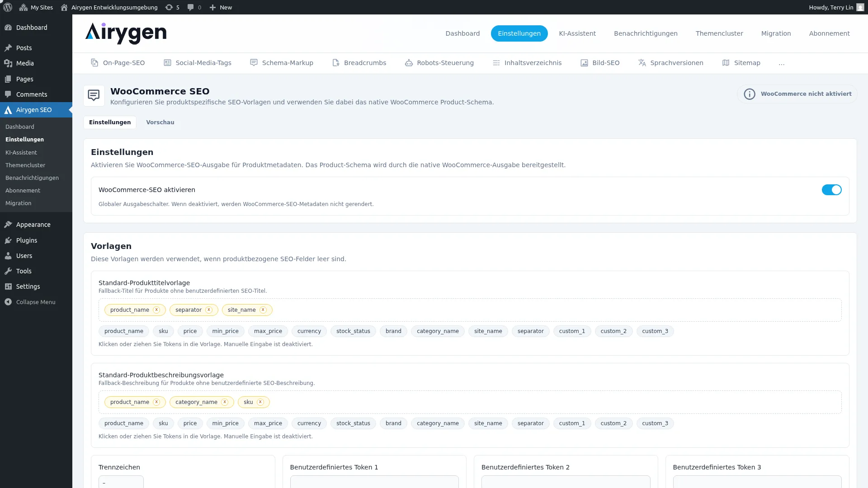Click the WooCommerce nicht aktiviert badge

coord(797,94)
